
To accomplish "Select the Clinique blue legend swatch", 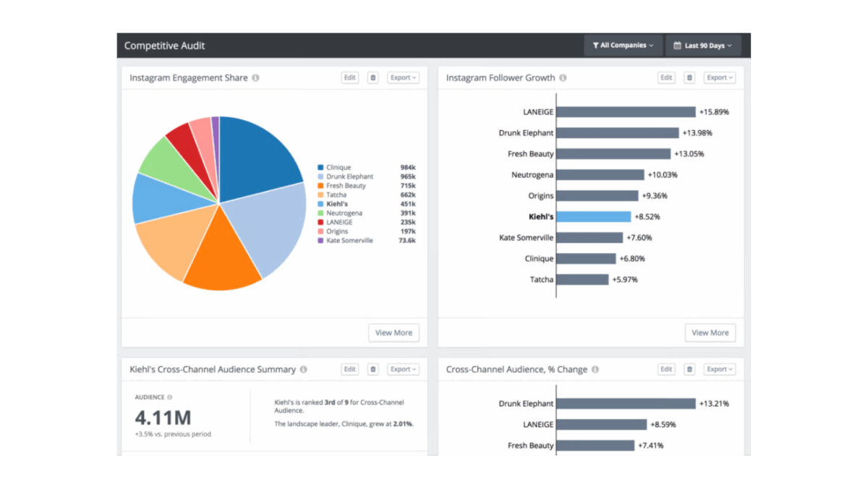I will pyautogui.click(x=320, y=168).
